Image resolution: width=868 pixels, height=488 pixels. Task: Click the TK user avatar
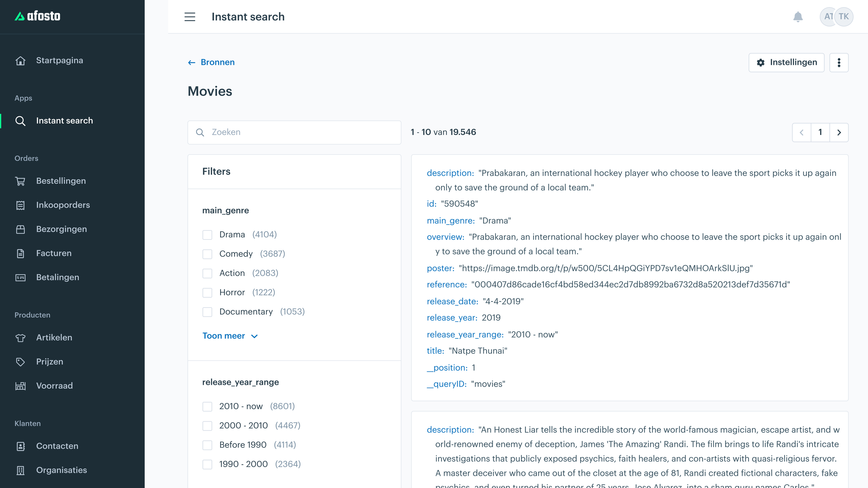point(844,17)
